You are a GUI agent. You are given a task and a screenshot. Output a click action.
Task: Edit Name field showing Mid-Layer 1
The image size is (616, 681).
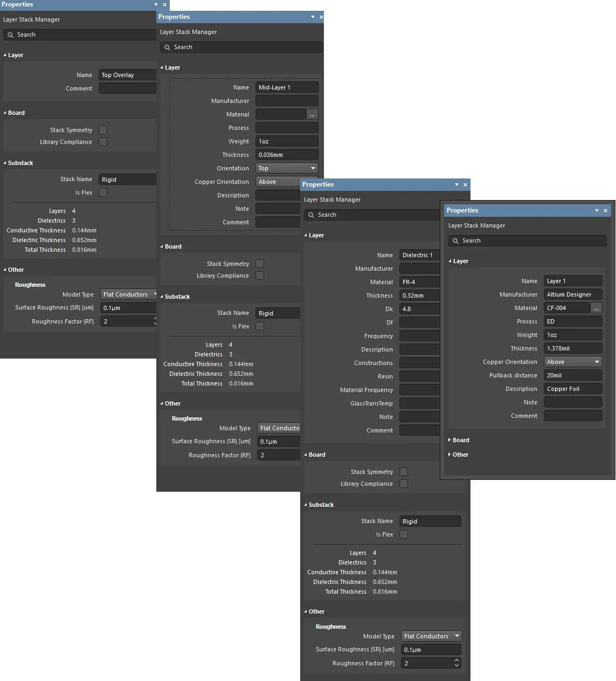pos(287,87)
